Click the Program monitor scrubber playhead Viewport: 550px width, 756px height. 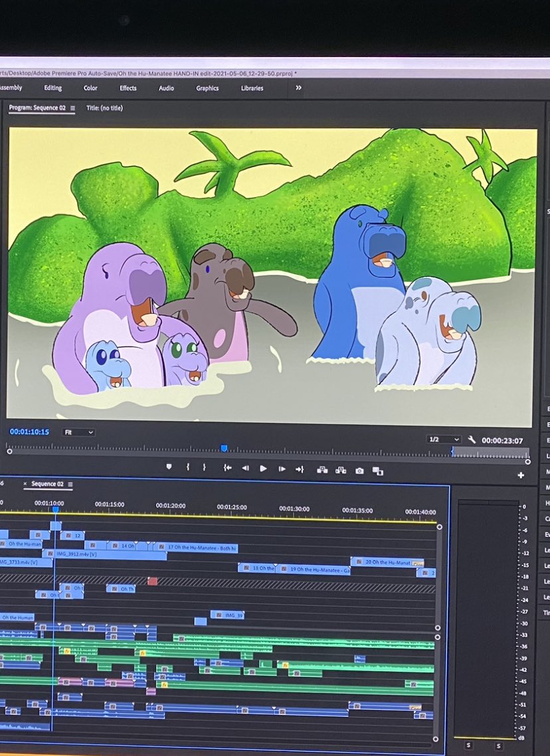[224, 449]
